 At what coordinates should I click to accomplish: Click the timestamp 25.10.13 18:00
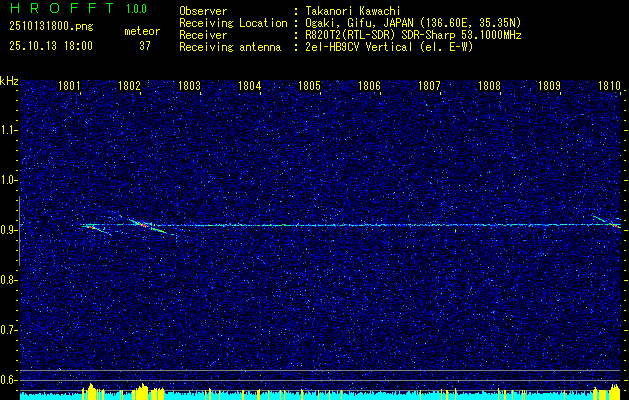51,46
